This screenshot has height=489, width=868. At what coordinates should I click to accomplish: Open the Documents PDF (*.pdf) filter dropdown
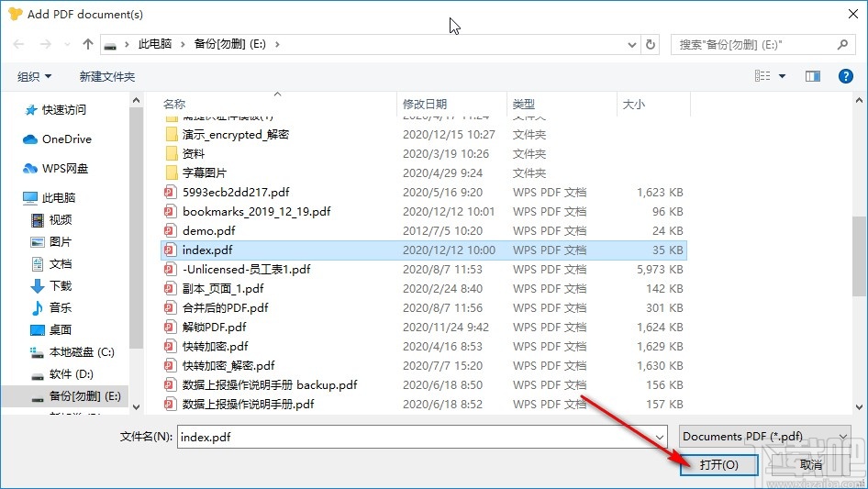(x=765, y=437)
